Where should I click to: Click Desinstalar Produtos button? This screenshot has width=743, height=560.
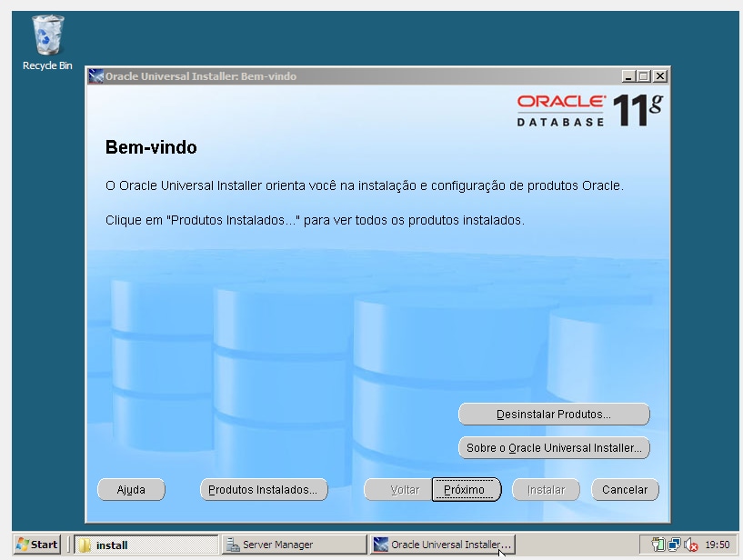pyautogui.click(x=554, y=414)
